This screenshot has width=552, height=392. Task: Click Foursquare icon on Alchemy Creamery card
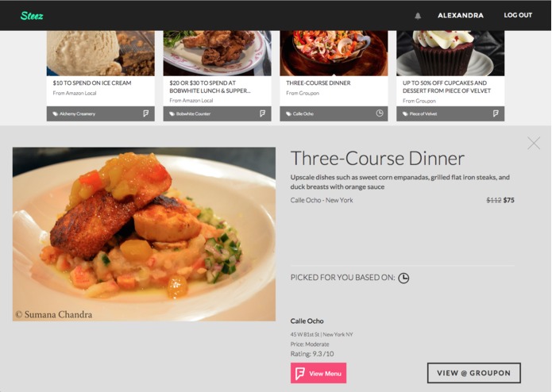point(145,113)
